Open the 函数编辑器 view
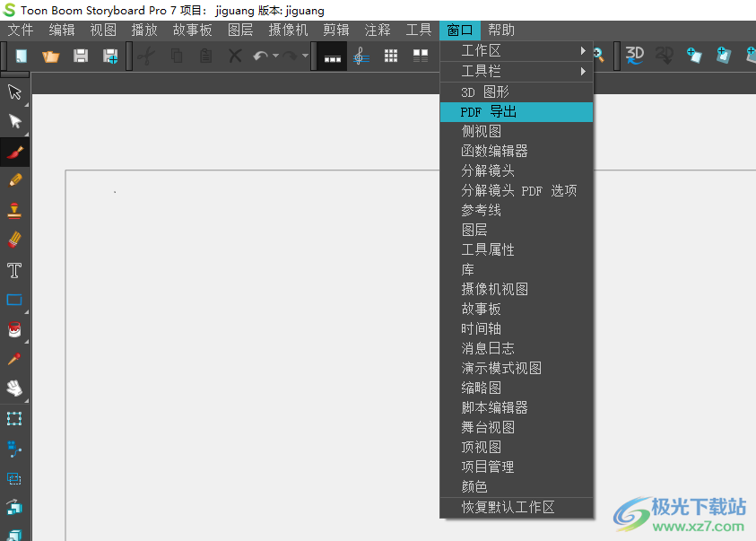 point(517,152)
